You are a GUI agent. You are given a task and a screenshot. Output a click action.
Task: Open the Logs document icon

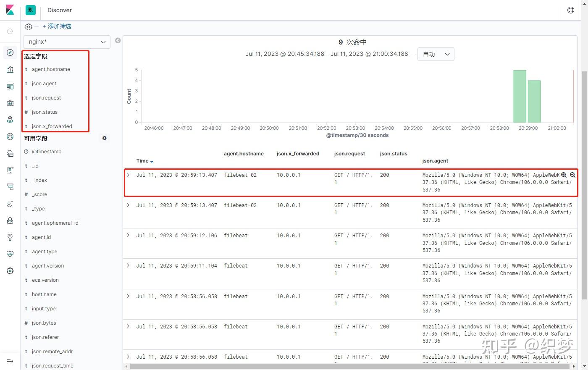(10, 170)
